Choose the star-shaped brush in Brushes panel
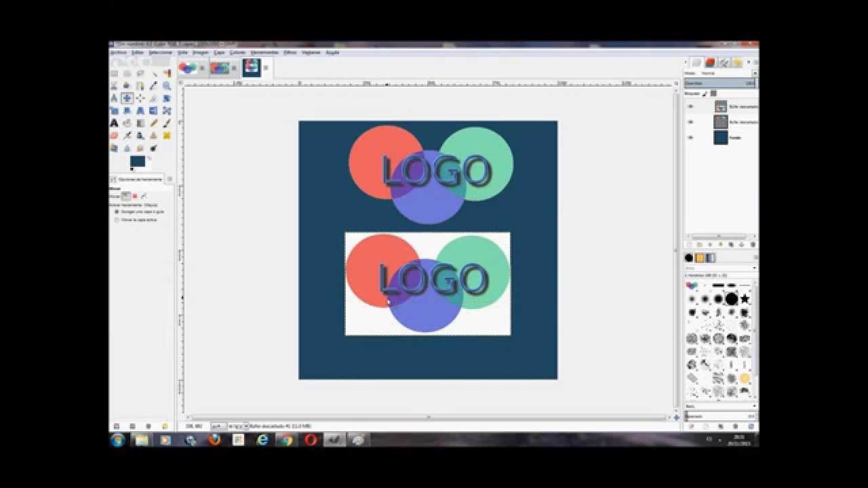This screenshot has height=488, width=868. 745,299
